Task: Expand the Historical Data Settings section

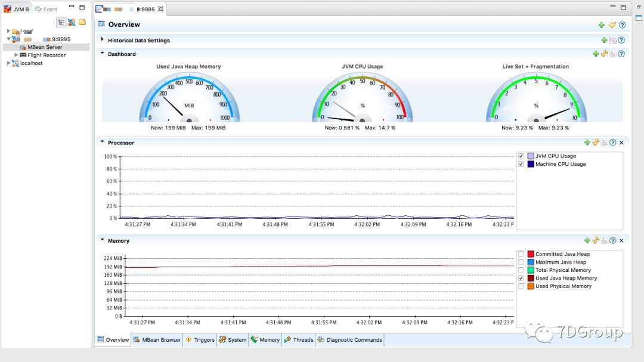Action: tap(103, 40)
